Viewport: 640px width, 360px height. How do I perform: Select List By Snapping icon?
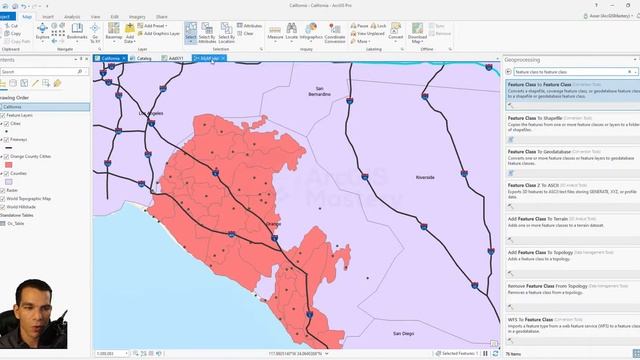pos(46,84)
